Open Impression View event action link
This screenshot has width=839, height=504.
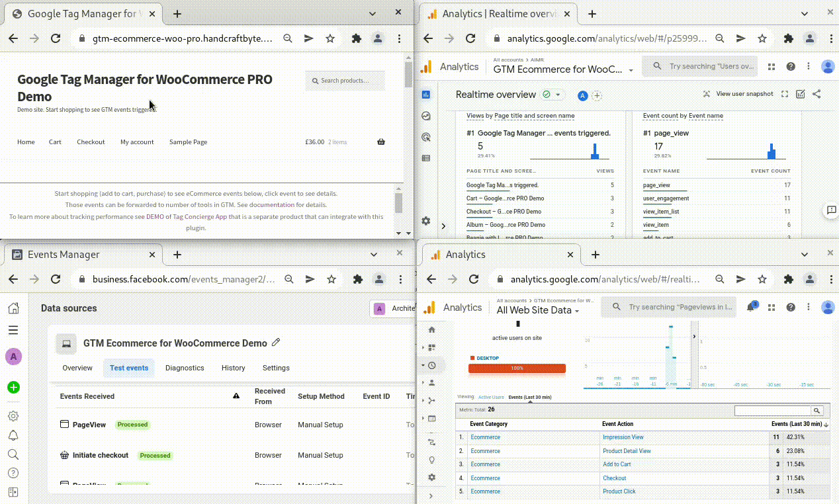623,437
